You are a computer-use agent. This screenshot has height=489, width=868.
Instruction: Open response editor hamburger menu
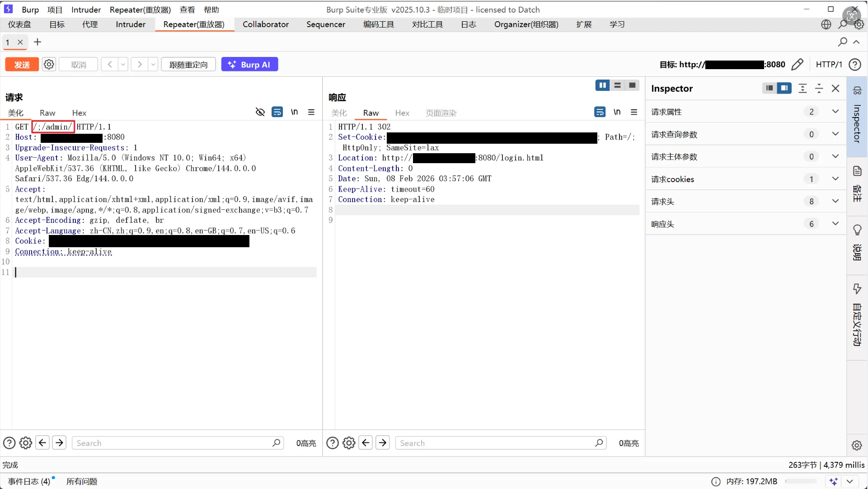(634, 112)
